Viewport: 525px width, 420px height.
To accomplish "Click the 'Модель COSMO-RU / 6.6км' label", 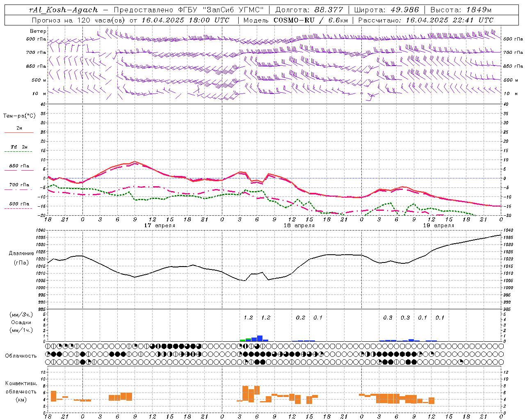I will [296, 20].
